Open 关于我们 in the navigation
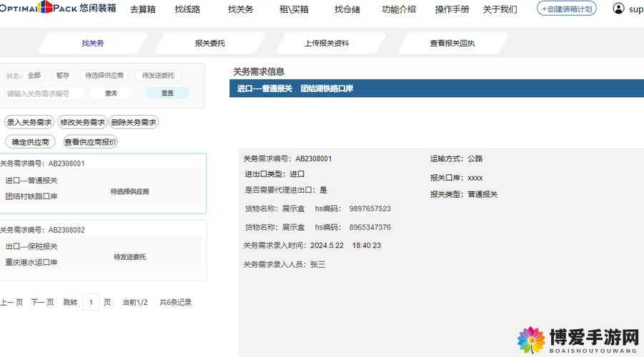The image size is (644, 357). pos(500,9)
